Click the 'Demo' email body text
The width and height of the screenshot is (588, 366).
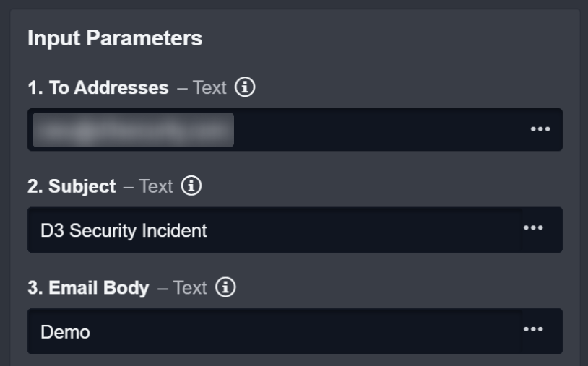(x=65, y=332)
